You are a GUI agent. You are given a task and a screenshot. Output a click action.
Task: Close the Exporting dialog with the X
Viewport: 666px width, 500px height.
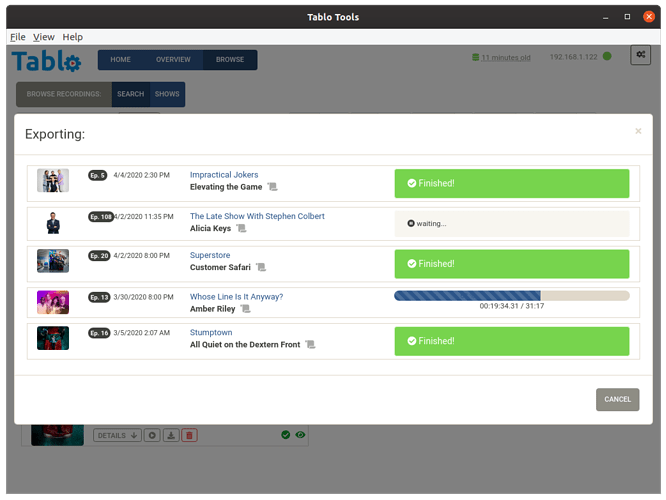(x=638, y=131)
